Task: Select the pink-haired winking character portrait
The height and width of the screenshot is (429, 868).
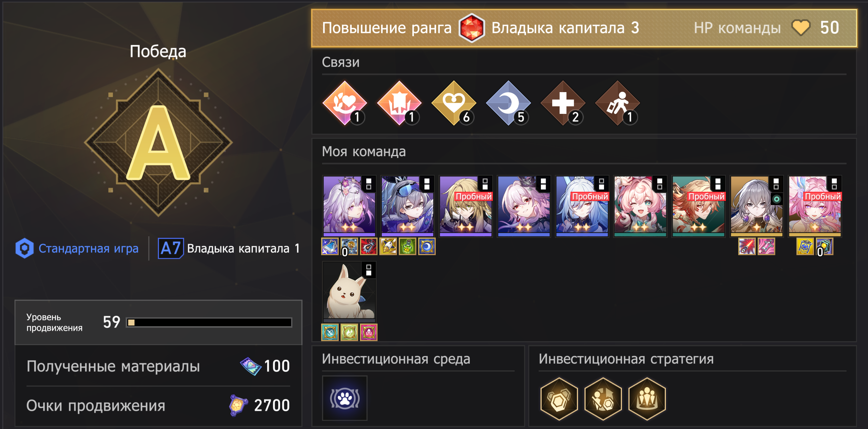Action: point(640,206)
